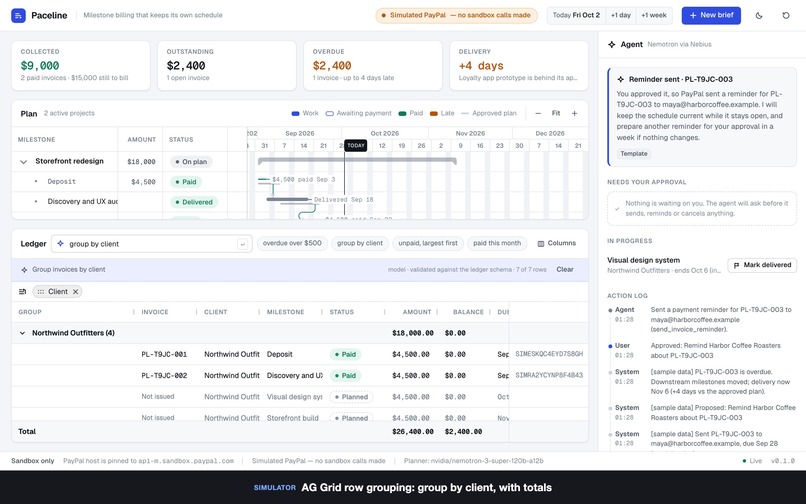This screenshot has height=504, width=806.
Task: Click the Live status indicator
Action: coord(752,461)
